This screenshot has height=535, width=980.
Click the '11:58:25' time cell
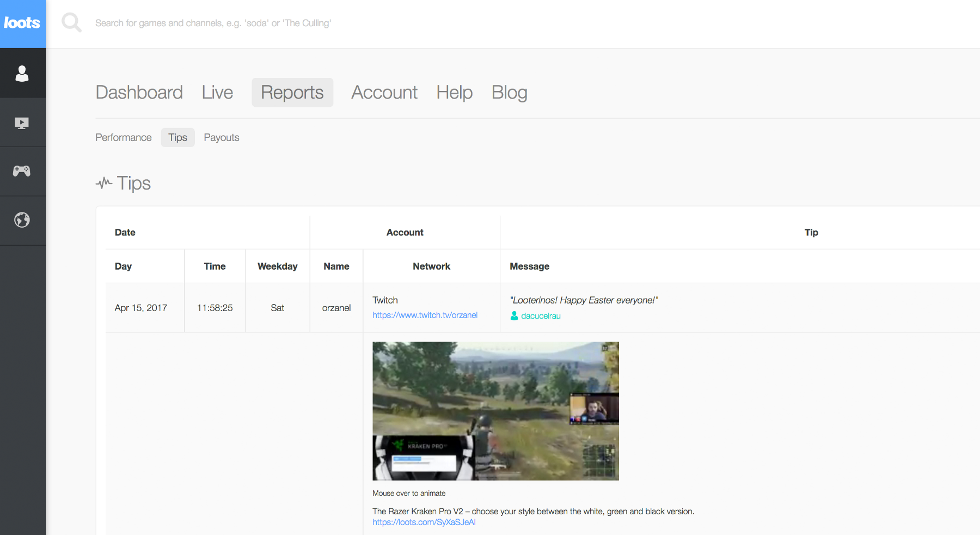pyautogui.click(x=215, y=308)
